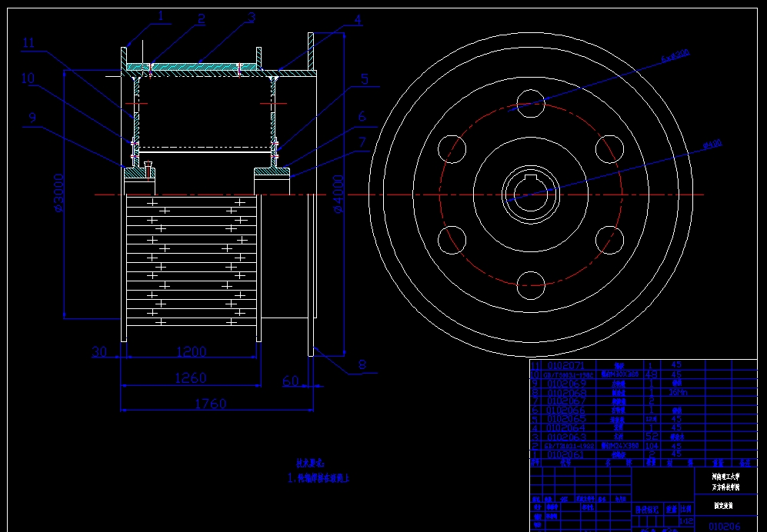Click quantity 52 in parts list
This screenshot has height=532, width=767.
pyautogui.click(x=652, y=437)
